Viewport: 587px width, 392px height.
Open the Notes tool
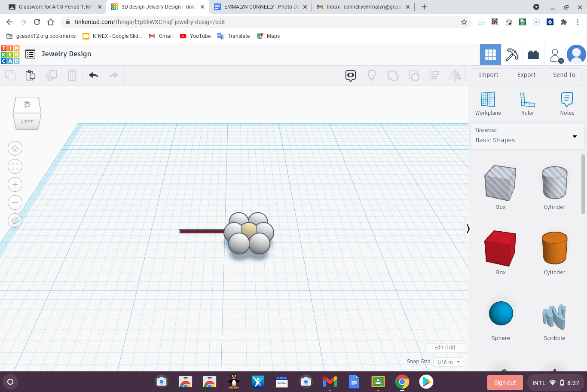pos(567,103)
